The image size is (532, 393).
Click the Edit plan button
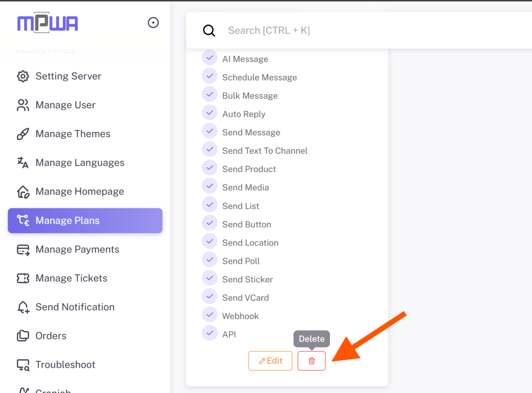point(270,361)
